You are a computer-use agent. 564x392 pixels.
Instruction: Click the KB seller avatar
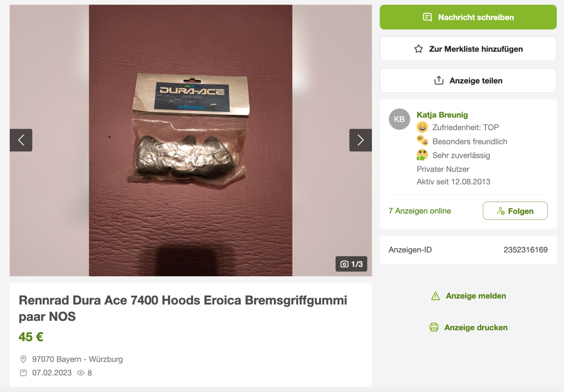399,119
